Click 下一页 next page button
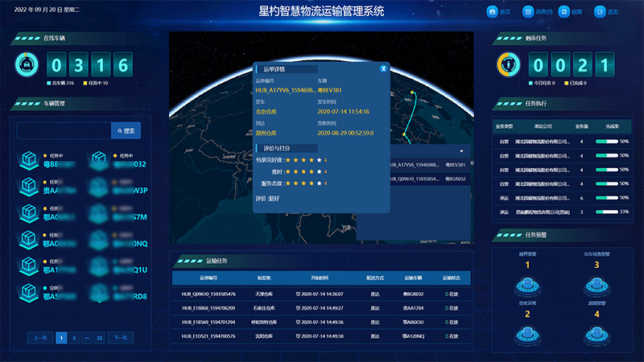Image resolution: width=644 pixels, height=362 pixels. tap(118, 338)
